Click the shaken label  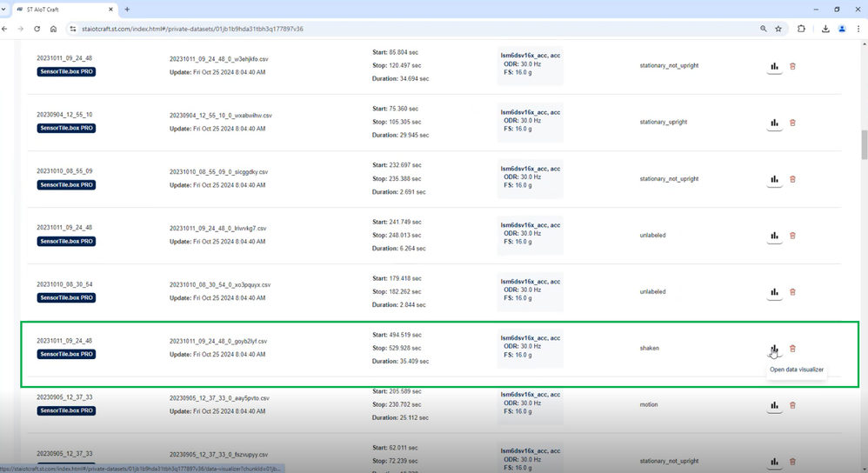tap(650, 349)
